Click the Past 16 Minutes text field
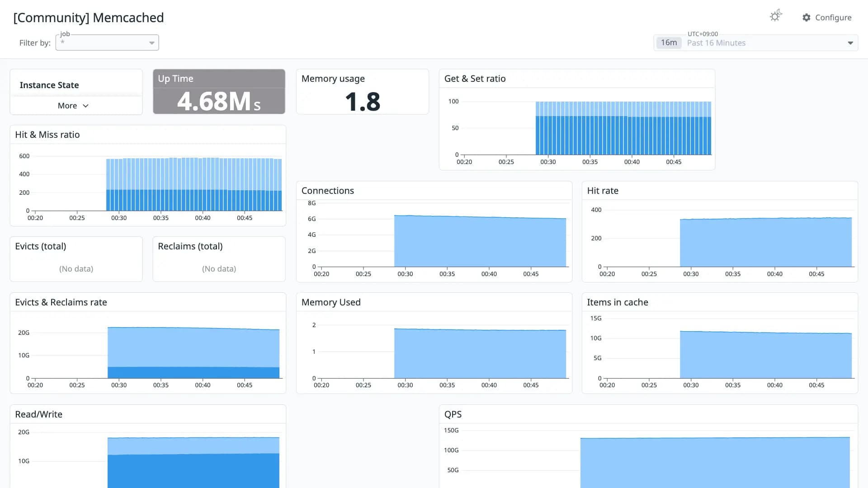 716,43
